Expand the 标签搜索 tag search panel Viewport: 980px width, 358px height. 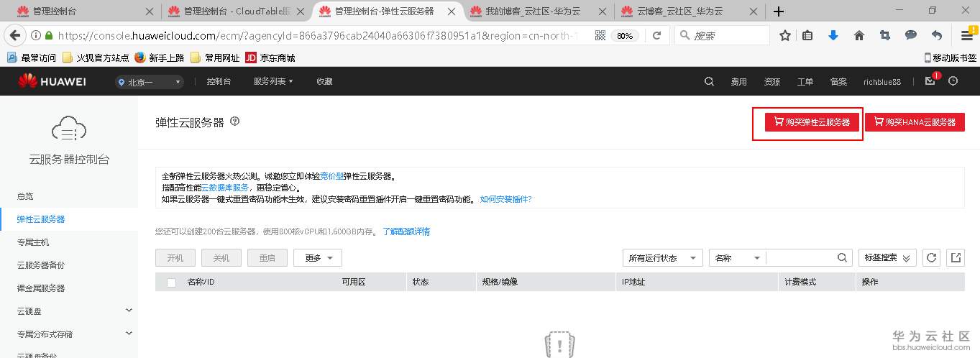click(887, 258)
